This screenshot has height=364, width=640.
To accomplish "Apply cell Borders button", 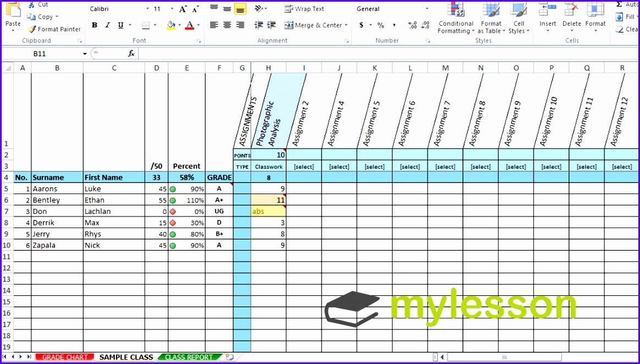I will [146, 25].
